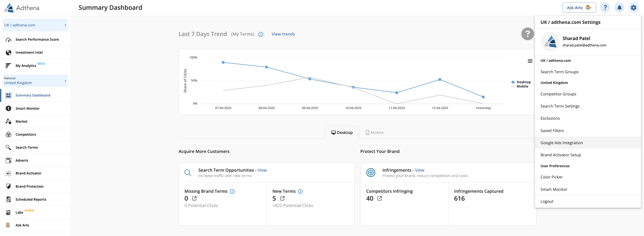The height and width of the screenshot is (236, 644).
Task: Open Saved Filters menu item
Action: (588, 131)
